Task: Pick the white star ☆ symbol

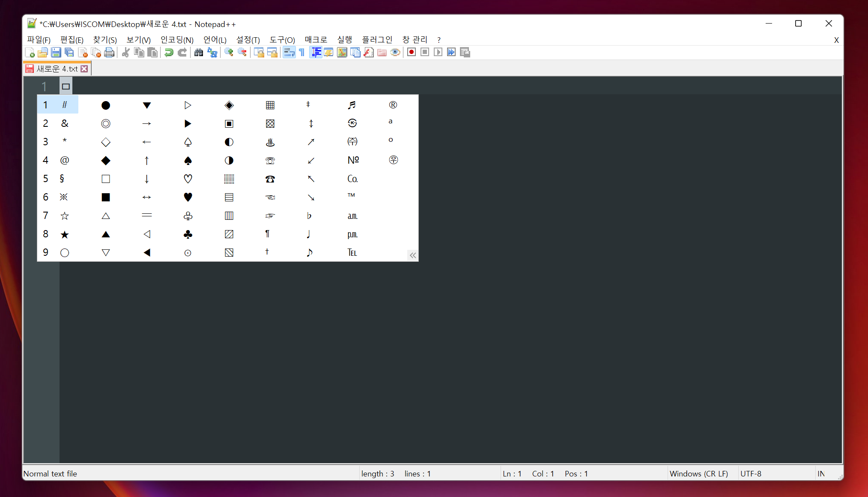Action: click(65, 216)
